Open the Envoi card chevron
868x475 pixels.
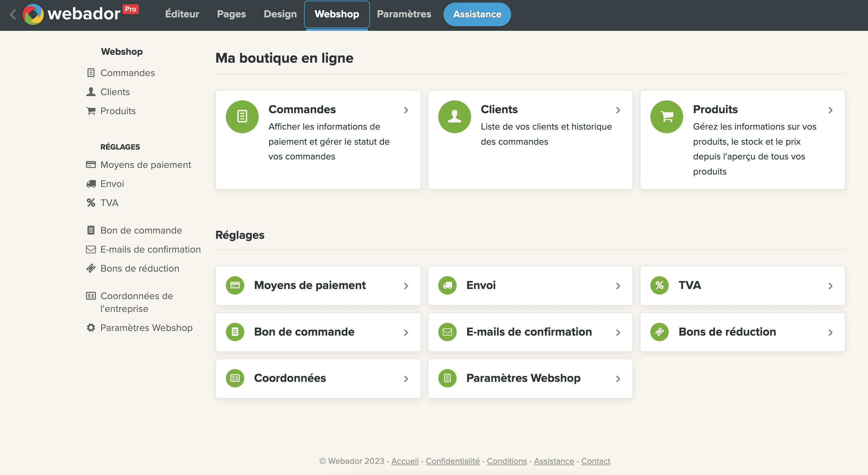[618, 286]
